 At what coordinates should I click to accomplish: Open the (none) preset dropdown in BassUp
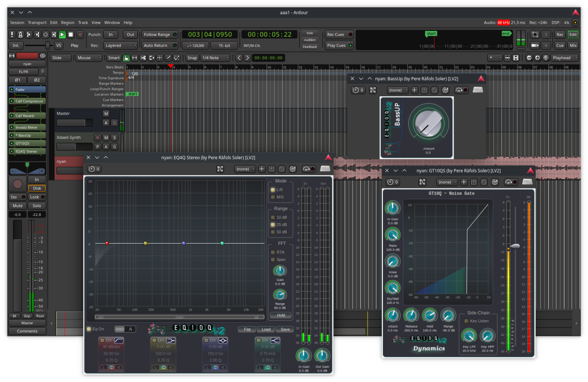pos(398,90)
